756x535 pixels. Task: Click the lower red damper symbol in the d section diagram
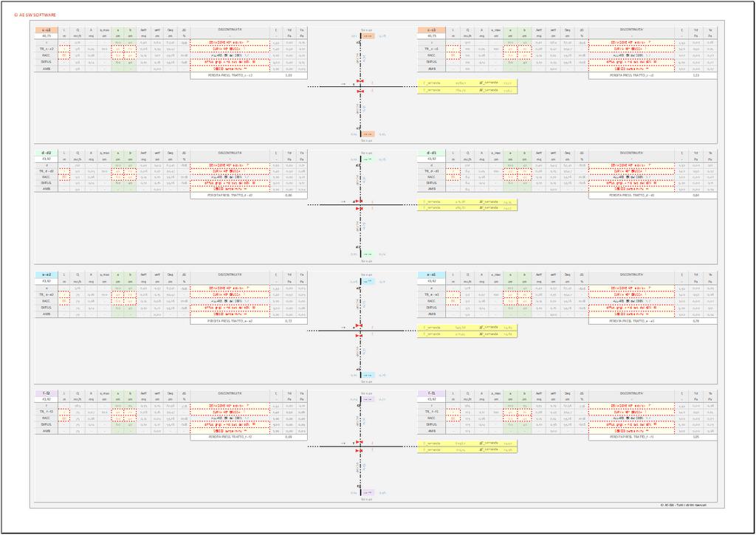tap(360, 210)
